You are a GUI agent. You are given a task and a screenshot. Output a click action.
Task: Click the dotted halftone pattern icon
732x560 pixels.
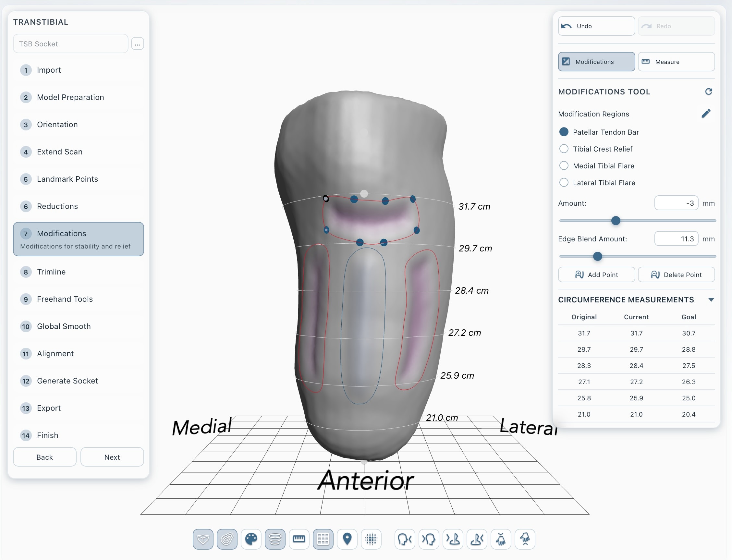click(x=371, y=539)
